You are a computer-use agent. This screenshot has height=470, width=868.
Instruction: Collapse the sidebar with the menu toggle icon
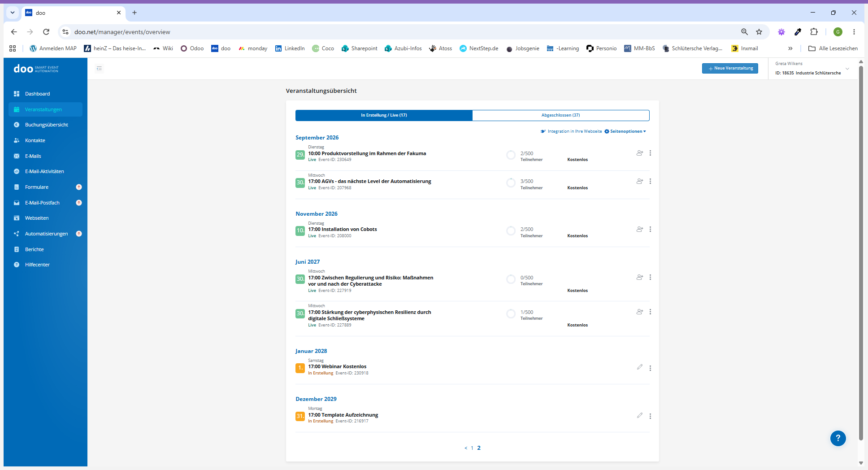click(100, 69)
